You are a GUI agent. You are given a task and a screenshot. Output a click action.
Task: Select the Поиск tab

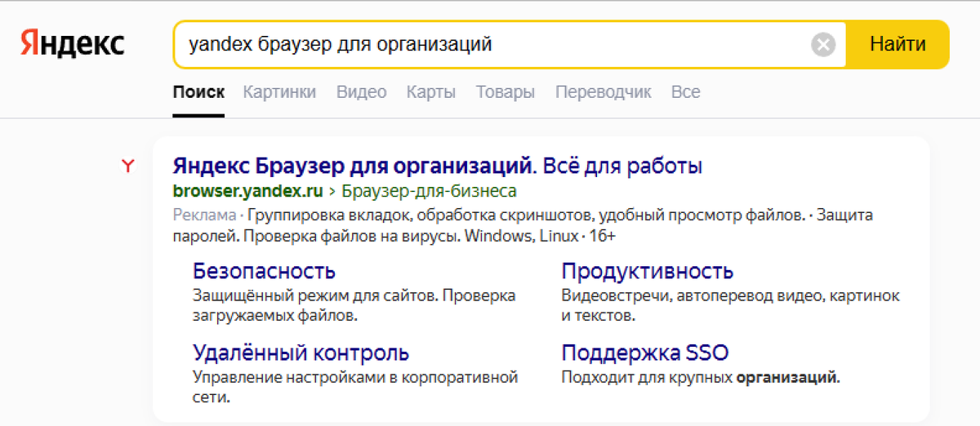coord(198,92)
